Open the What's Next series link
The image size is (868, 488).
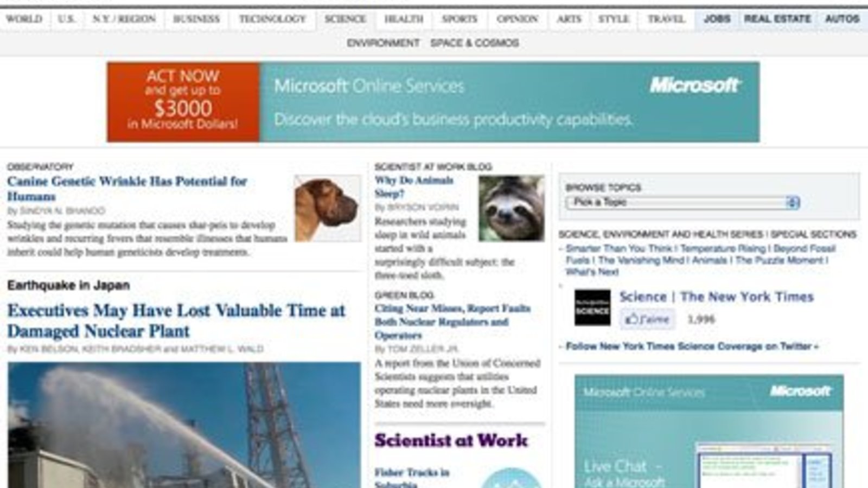(x=592, y=272)
